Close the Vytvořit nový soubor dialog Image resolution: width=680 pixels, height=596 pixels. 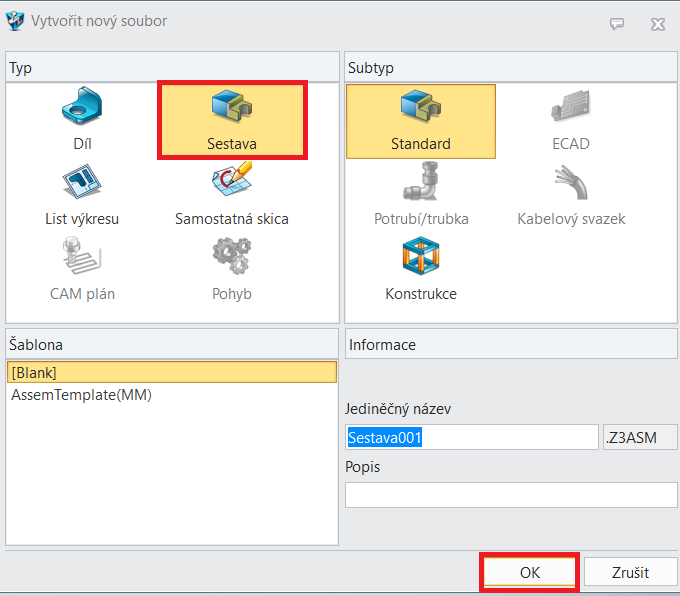(657, 24)
